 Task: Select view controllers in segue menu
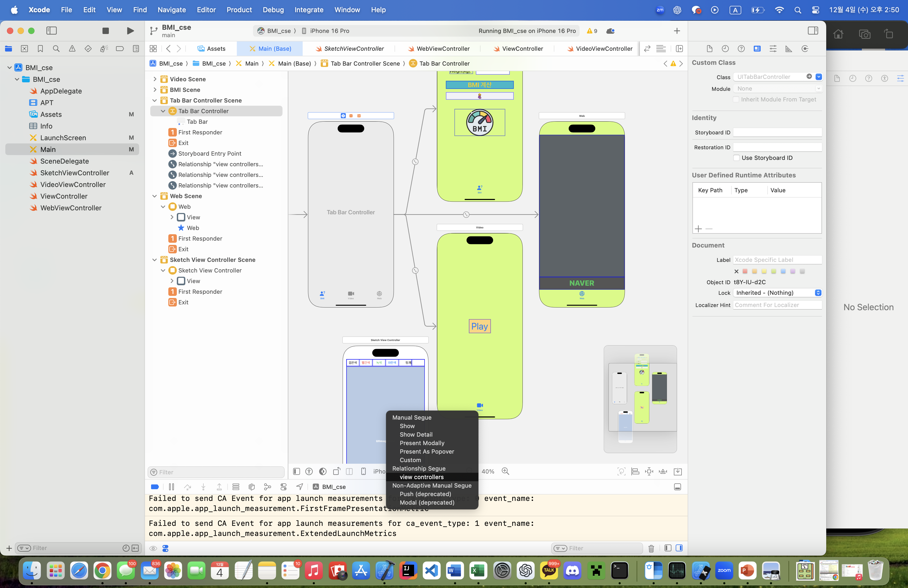(422, 477)
